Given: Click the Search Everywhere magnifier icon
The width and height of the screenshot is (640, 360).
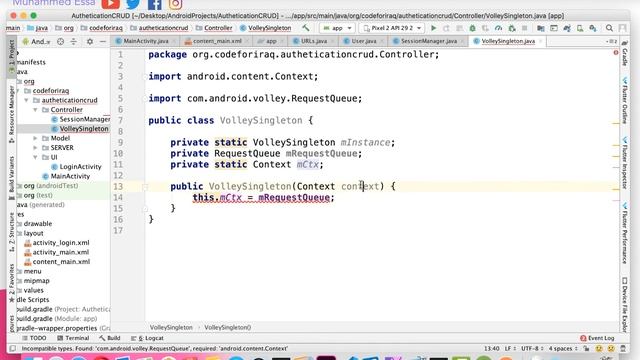Looking at the screenshot, I should coord(609,28).
